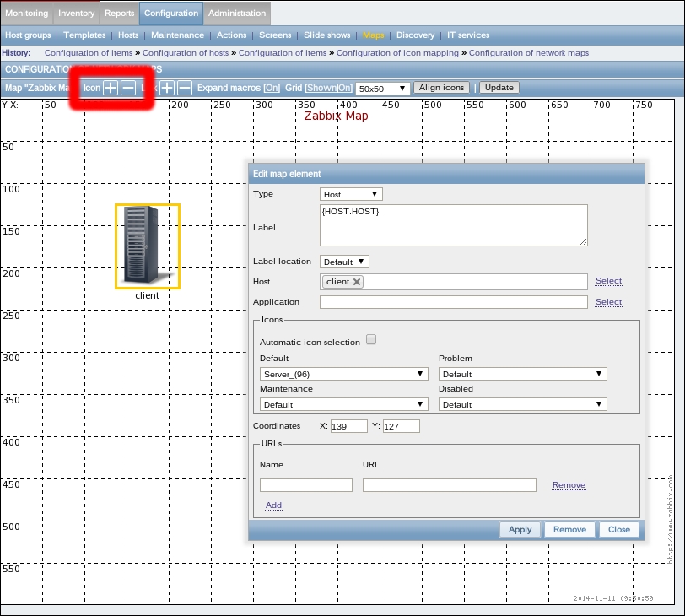Click the Apply button in dialog
Viewport: 685px width, 616px height.
520,529
